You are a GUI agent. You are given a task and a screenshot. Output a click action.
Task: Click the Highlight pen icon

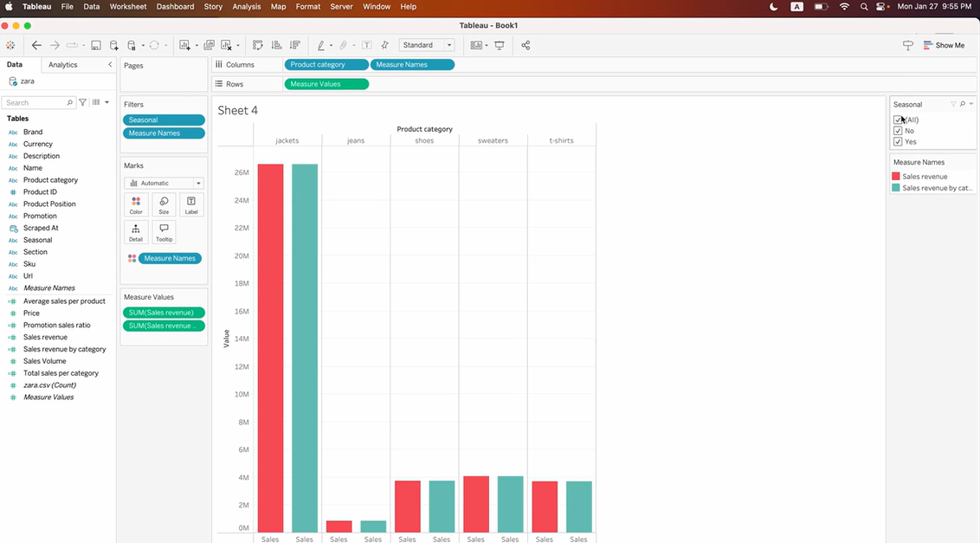[320, 45]
